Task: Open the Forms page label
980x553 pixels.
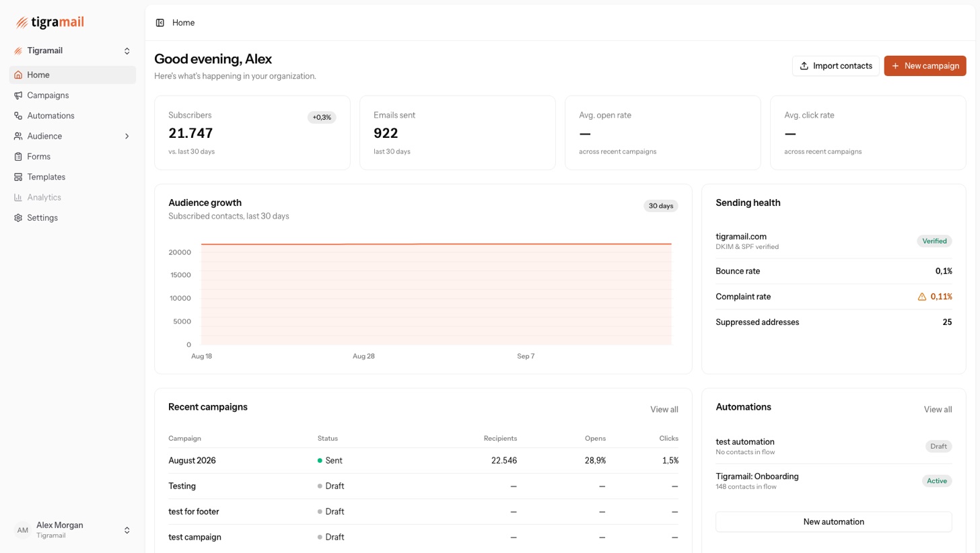Action: click(x=38, y=157)
